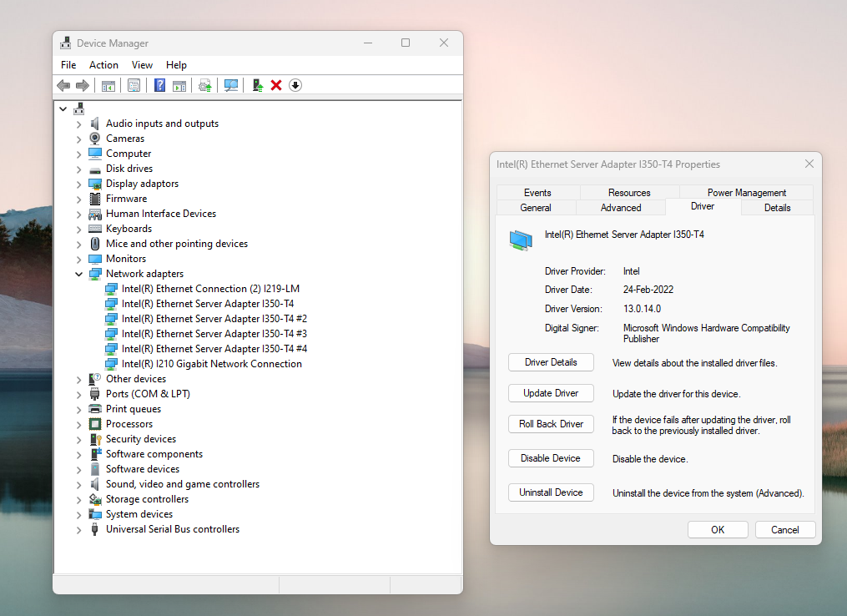847x616 pixels.
Task: Collapse the Network adapters category
Action: pos(78,273)
